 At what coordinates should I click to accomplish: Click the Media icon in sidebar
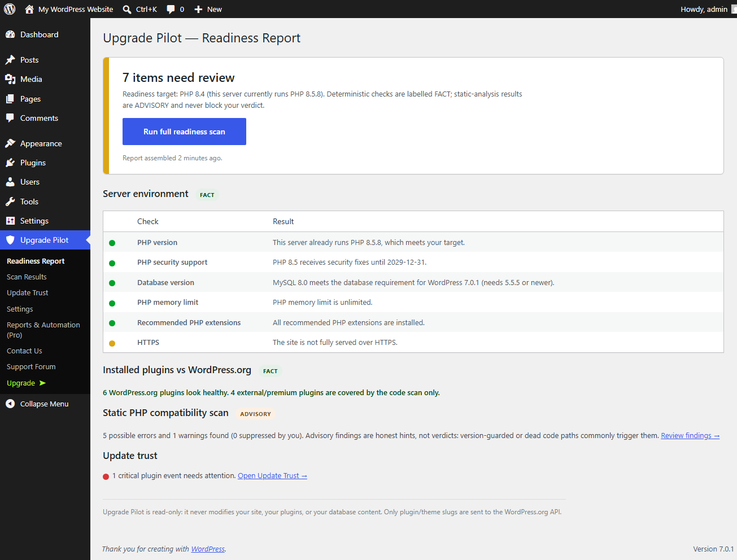10,79
